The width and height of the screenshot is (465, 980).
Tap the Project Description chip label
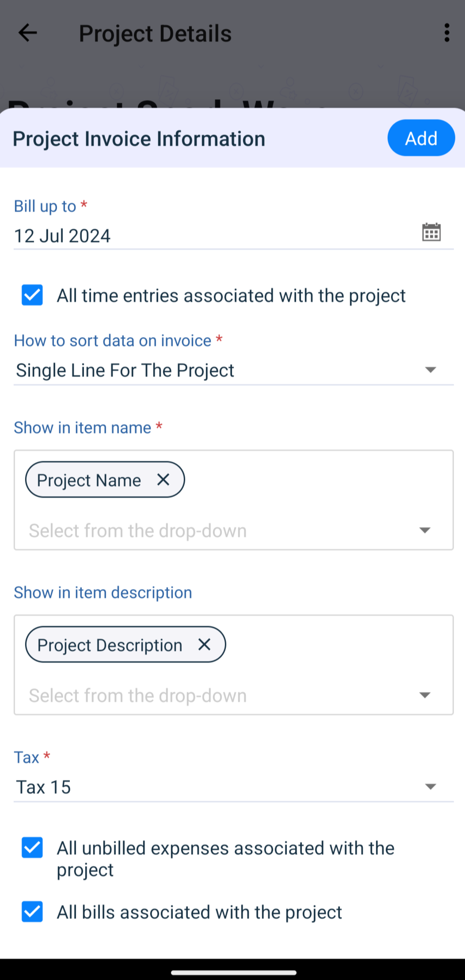coord(110,645)
